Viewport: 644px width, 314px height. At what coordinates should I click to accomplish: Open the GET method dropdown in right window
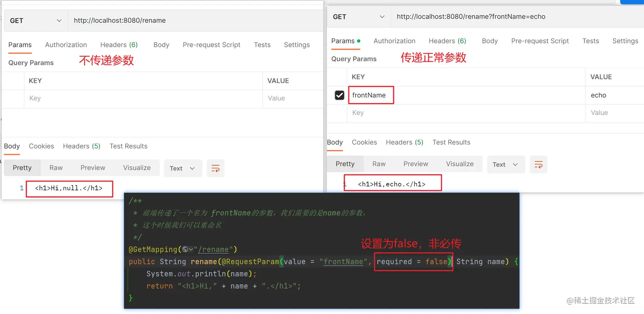click(359, 17)
